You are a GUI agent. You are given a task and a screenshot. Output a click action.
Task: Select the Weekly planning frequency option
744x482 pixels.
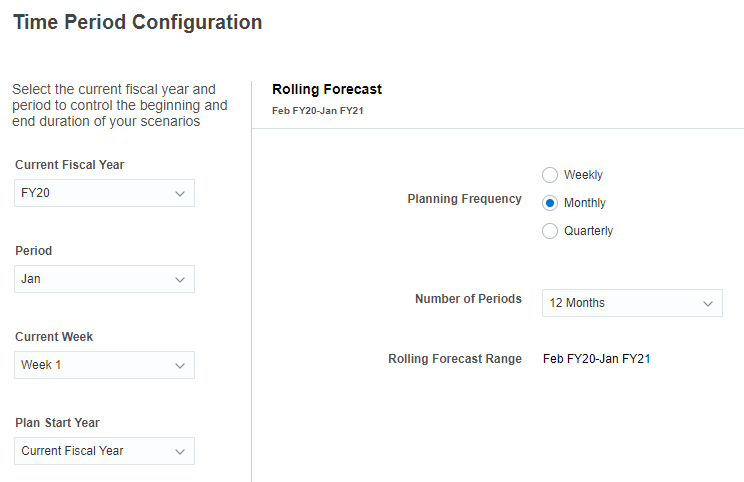click(x=550, y=175)
